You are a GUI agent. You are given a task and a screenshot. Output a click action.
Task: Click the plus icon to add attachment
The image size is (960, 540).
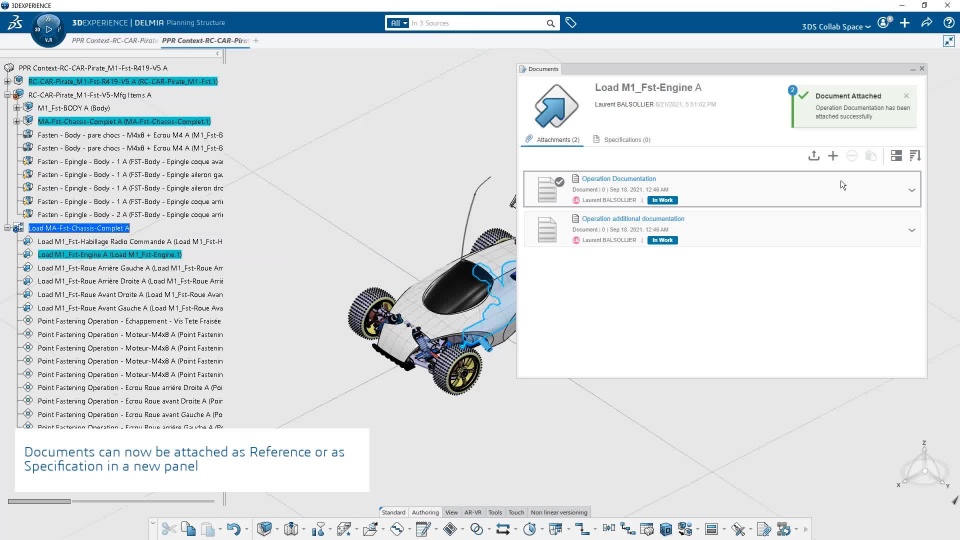click(x=833, y=156)
